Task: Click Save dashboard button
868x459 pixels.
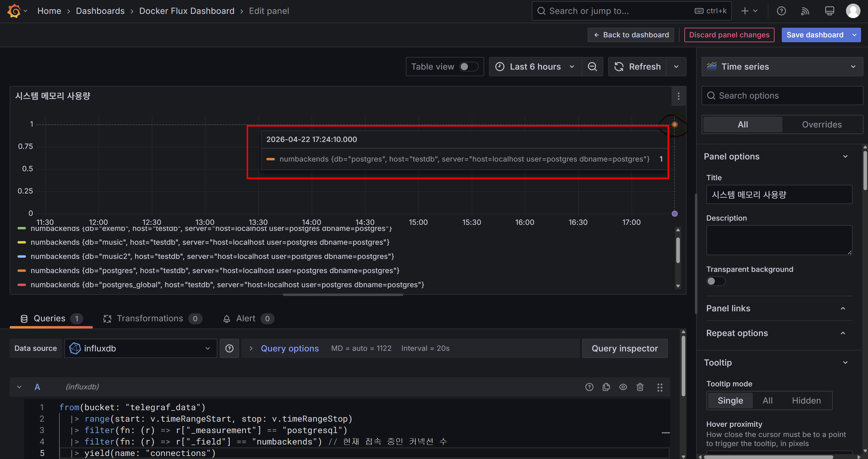Action: click(x=815, y=35)
